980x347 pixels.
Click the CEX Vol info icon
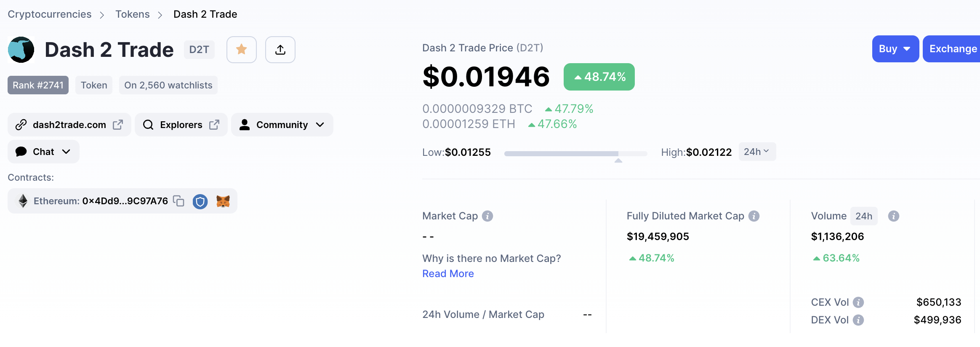[x=858, y=302]
